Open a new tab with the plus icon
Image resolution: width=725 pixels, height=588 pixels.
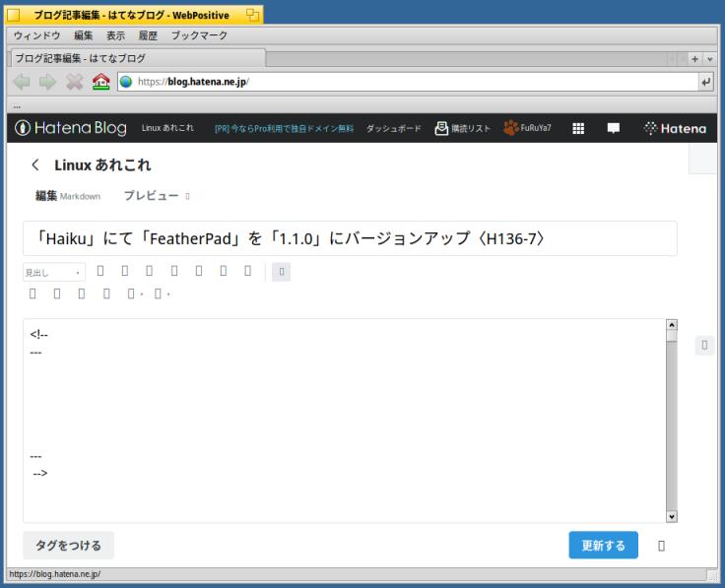[694, 59]
